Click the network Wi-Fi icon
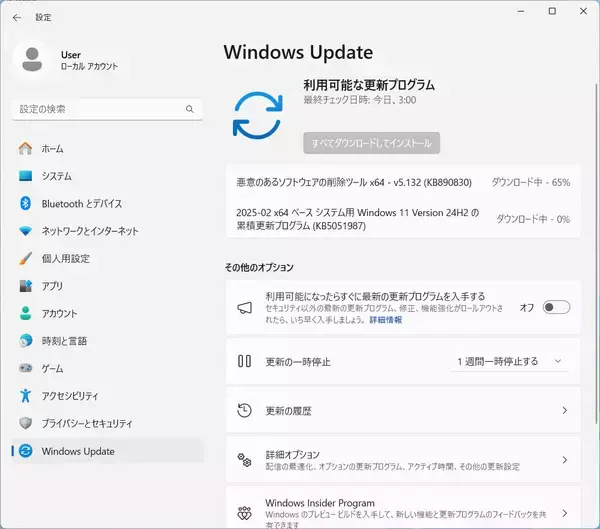The width and height of the screenshot is (600, 529). (x=26, y=231)
